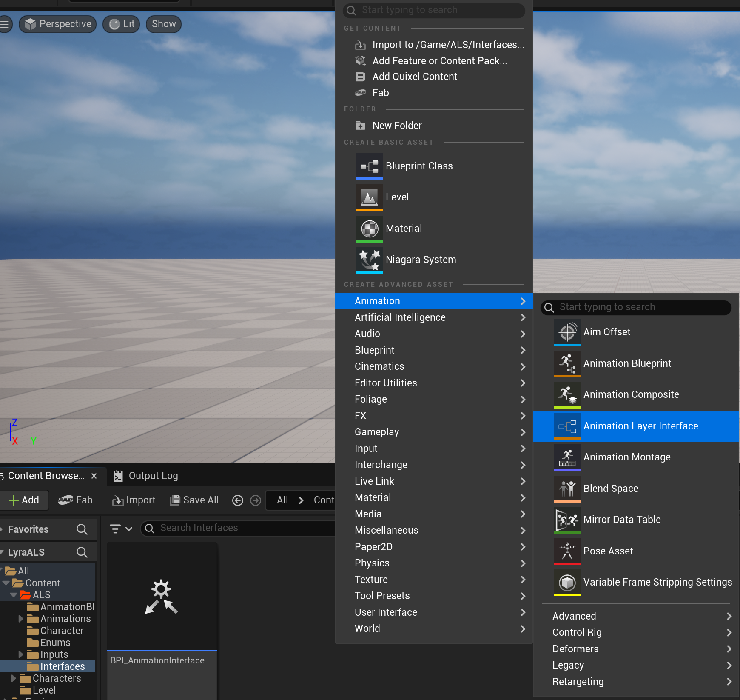Screen dimensions: 740x700
Task: Open the Show flags dropdown
Action: point(164,24)
